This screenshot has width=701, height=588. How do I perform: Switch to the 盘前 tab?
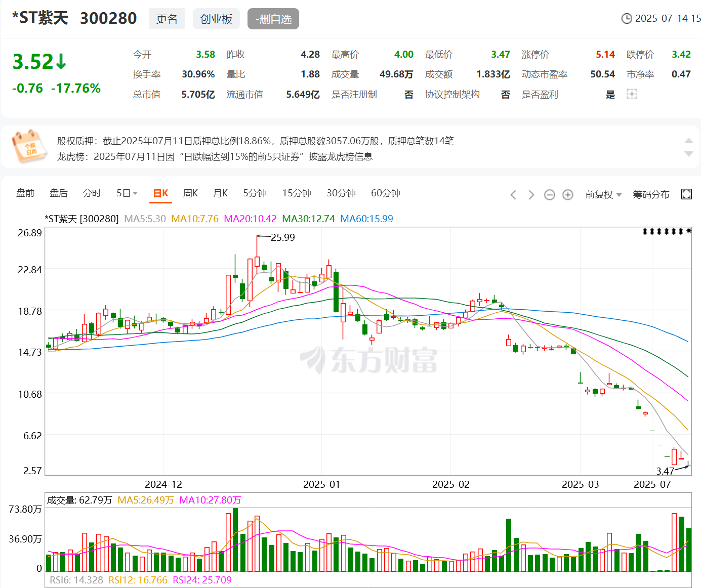coord(25,193)
